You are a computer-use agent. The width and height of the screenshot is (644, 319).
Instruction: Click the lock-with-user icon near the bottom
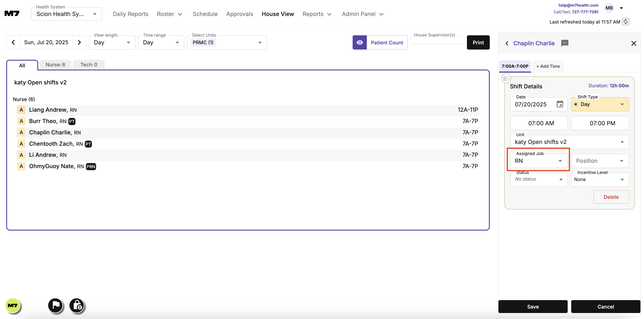[77, 305]
